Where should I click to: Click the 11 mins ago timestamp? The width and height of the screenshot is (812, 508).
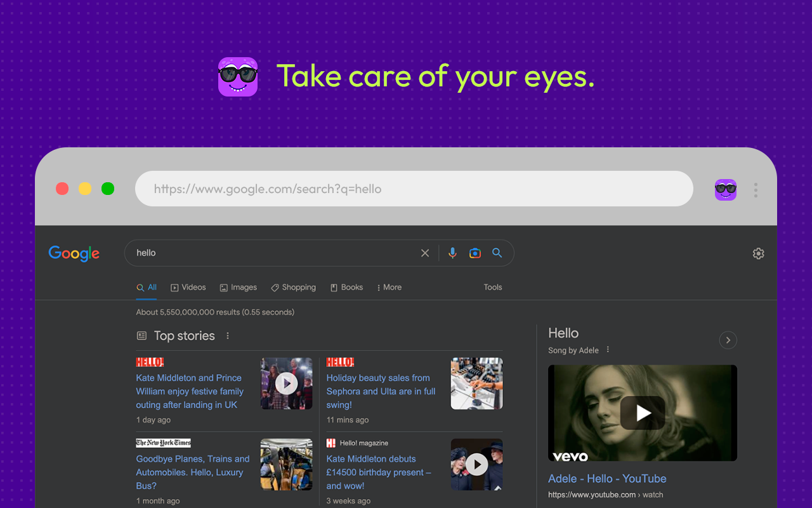coord(348,420)
